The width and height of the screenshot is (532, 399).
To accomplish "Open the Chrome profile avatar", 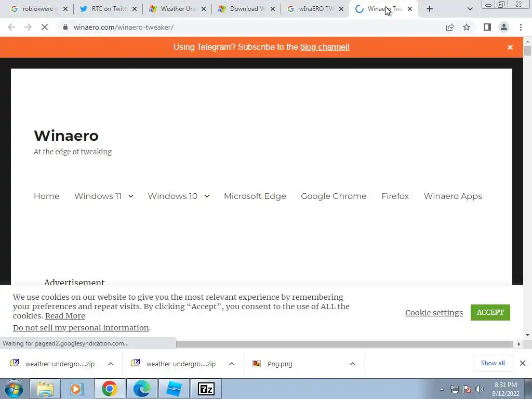I will (x=504, y=27).
